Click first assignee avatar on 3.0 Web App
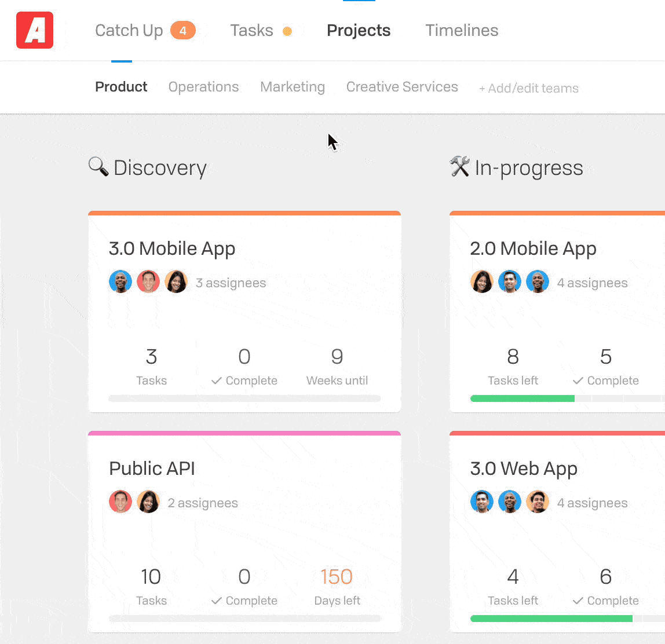 tap(482, 502)
